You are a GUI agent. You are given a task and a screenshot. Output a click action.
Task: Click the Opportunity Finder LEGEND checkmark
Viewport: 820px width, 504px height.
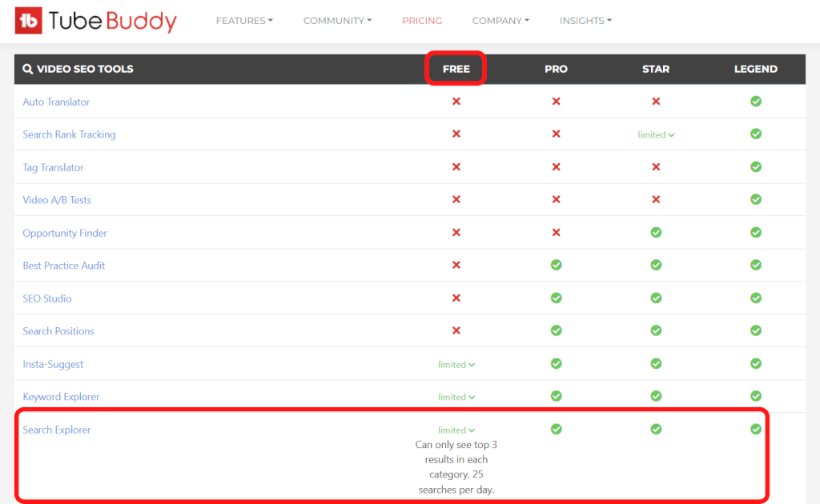[x=756, y=232]
